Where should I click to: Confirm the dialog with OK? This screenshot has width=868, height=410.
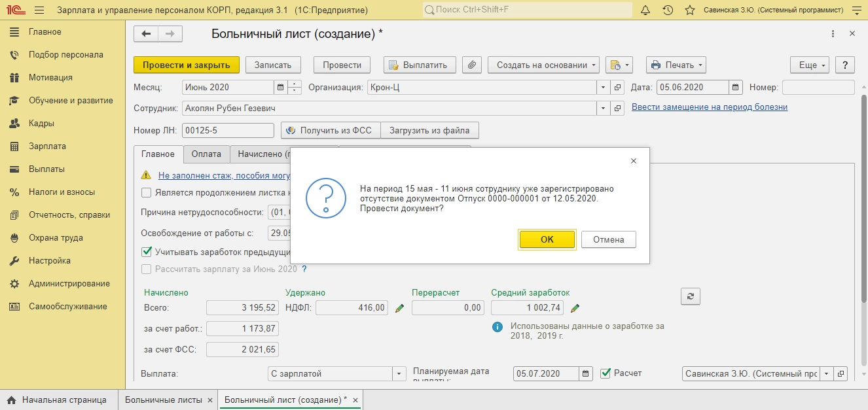(x=547, y=239)
